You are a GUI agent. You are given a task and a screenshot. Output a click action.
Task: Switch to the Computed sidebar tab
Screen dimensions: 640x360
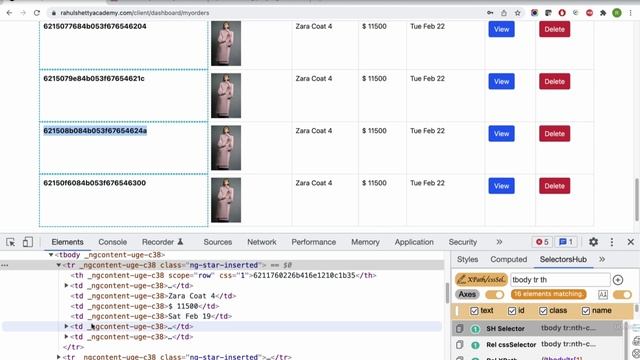click(509, 260)
